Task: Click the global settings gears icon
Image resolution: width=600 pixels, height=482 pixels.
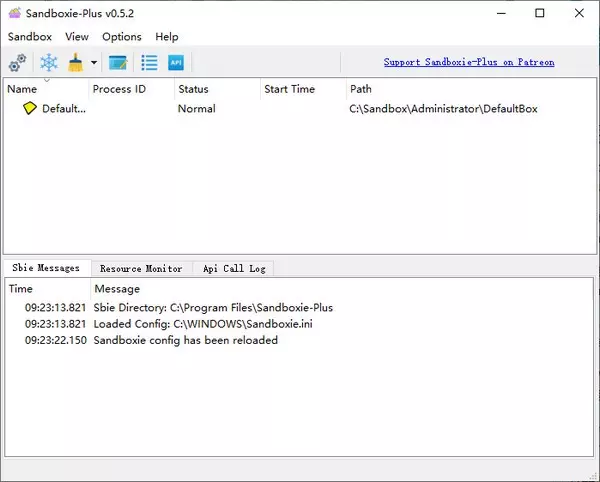Action: pyautogui.click(x=17, y=63)
